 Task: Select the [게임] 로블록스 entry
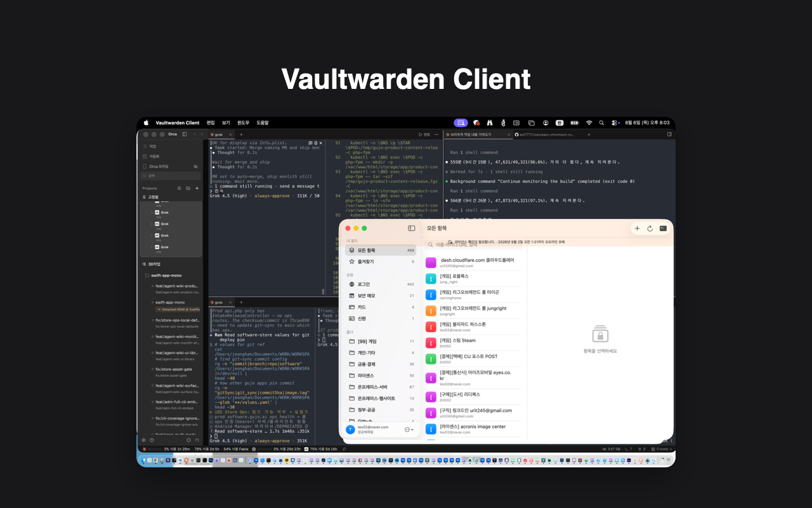point(475,279)
